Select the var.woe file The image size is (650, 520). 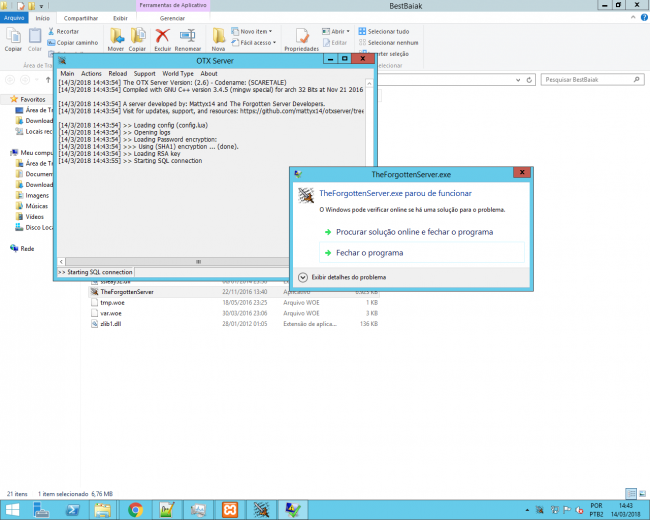coord(234,313)
